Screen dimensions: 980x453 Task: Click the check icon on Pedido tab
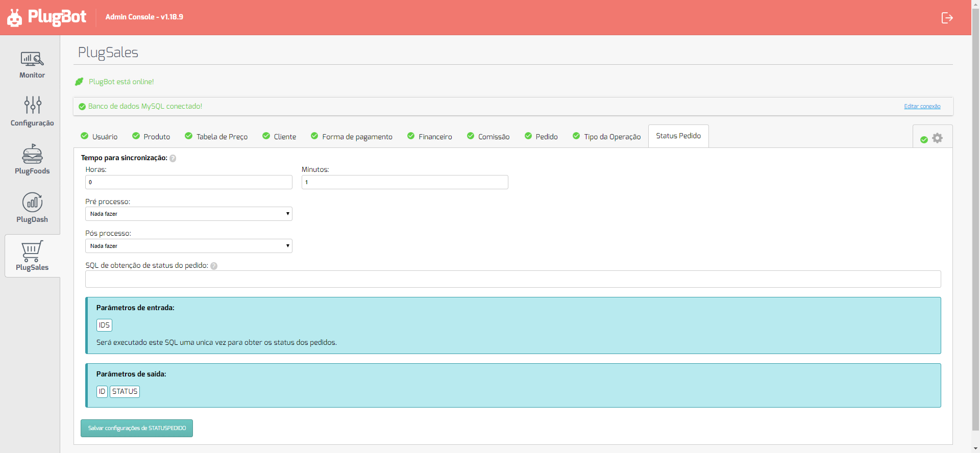[528, 136]
